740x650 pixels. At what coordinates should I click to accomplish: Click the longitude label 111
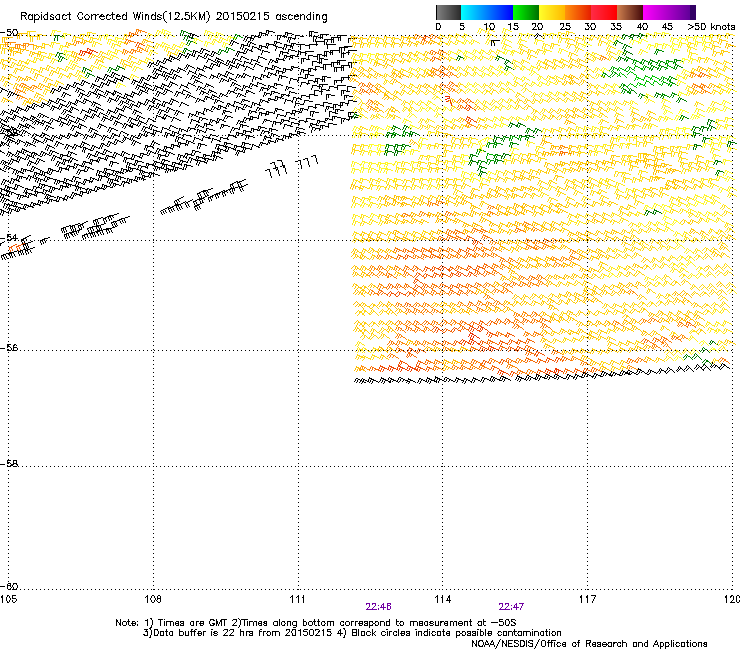(297, 599)
